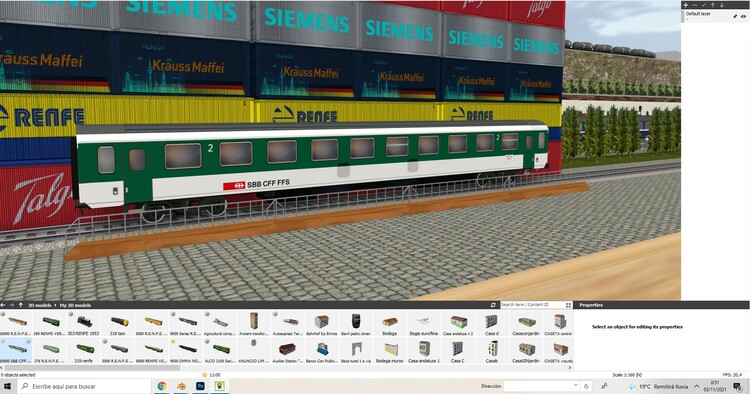The width and height of the screenshot is (750, 394).
Task: Select the Default layer entry
Action: tap(715, 16)
